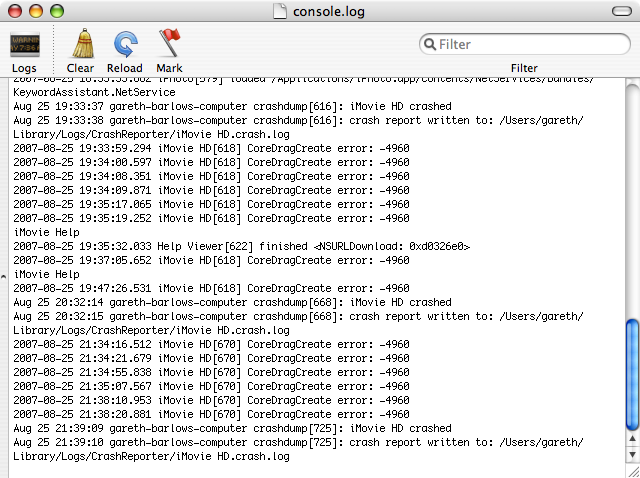Focus the Filter search field
This screenshot has width=640, height=478.
click(525, 44)
